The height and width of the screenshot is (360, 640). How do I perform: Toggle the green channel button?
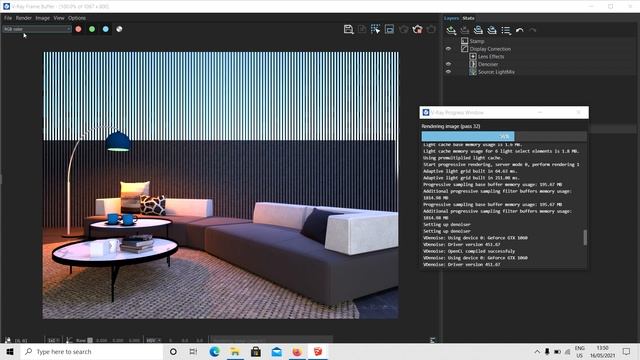[x=92, y=29]
